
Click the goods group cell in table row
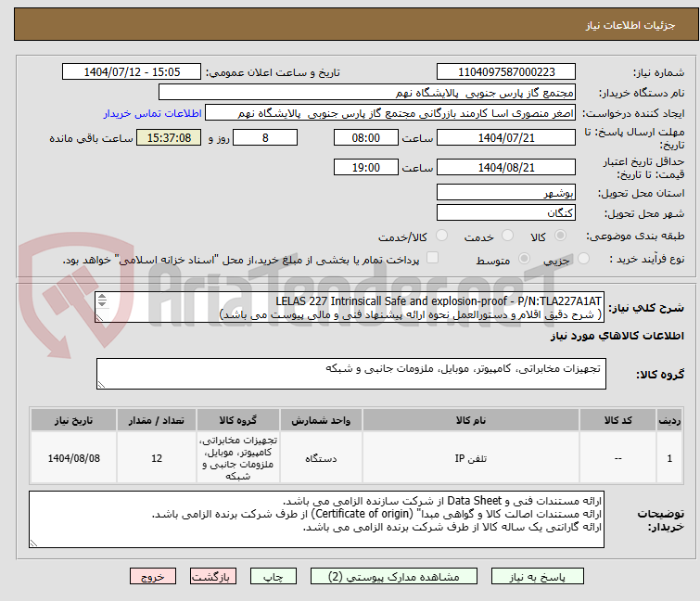(x=238, y=458)
